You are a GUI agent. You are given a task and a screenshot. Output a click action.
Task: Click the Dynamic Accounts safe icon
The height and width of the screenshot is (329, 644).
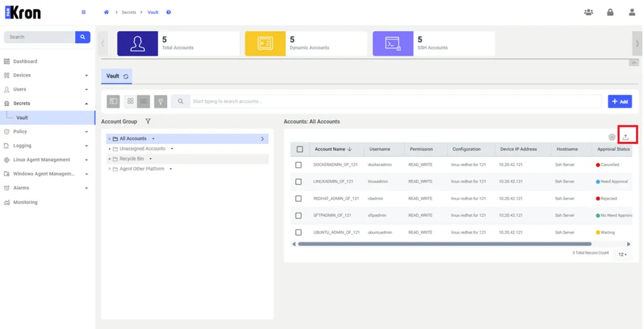point(265,43)
